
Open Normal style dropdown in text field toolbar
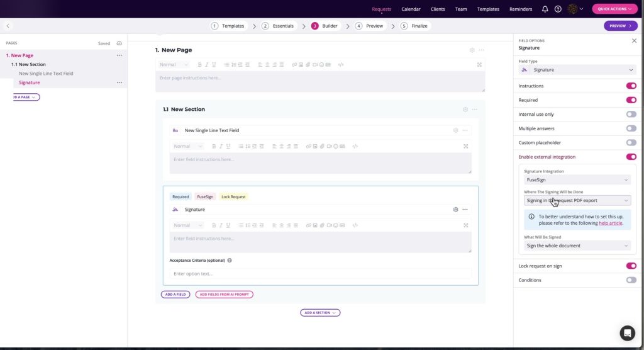coord(187,147)
